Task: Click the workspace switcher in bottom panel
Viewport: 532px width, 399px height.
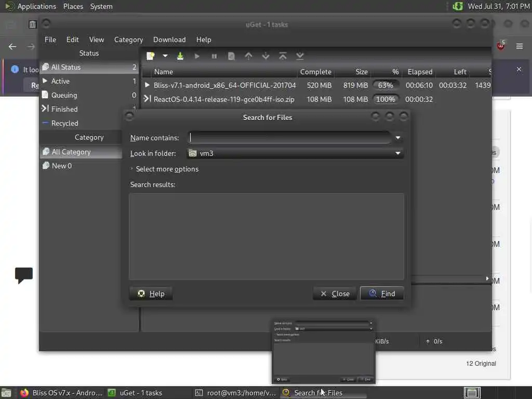Action: click(472, 393)
